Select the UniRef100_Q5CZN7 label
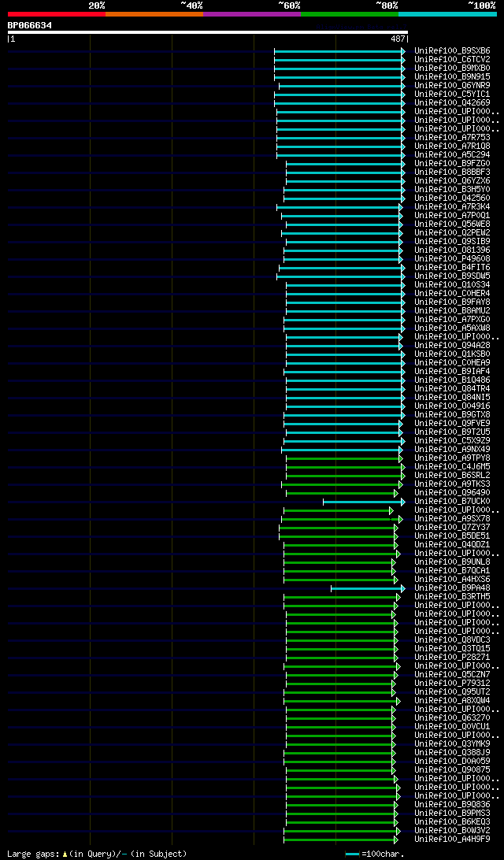This screenshot has width=504, height=860. point(453,675)
